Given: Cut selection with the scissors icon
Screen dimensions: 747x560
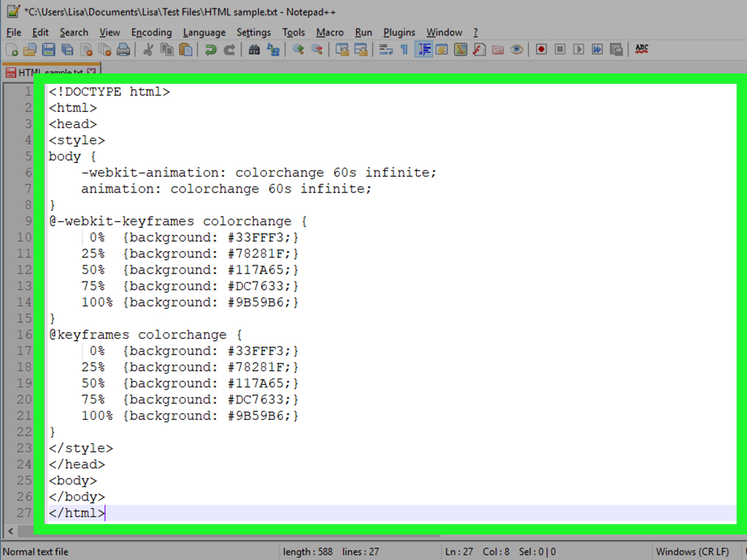Looking at the screenshot, I should coord(148,50).
